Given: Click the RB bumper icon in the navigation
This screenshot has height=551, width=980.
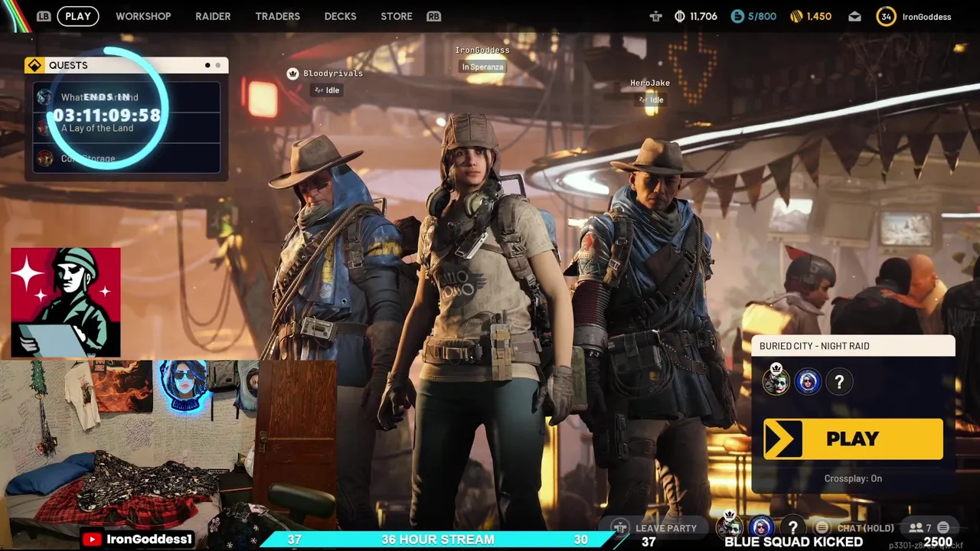Looking at the screenshot, I should click(434, 16).
